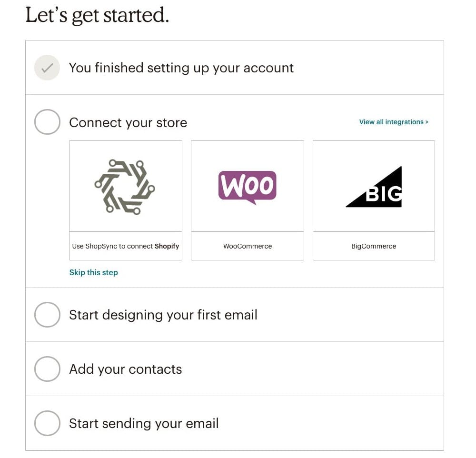Select the Add your contacts step circle
Screen dimensions: 476x458
(47, 369)
